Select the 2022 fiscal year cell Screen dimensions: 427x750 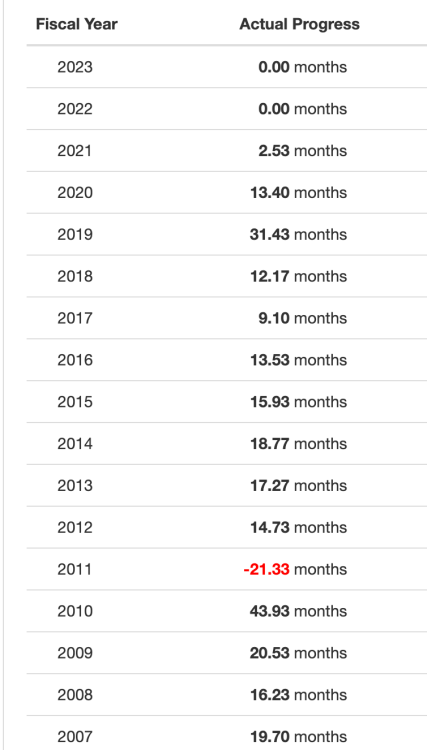75,109
